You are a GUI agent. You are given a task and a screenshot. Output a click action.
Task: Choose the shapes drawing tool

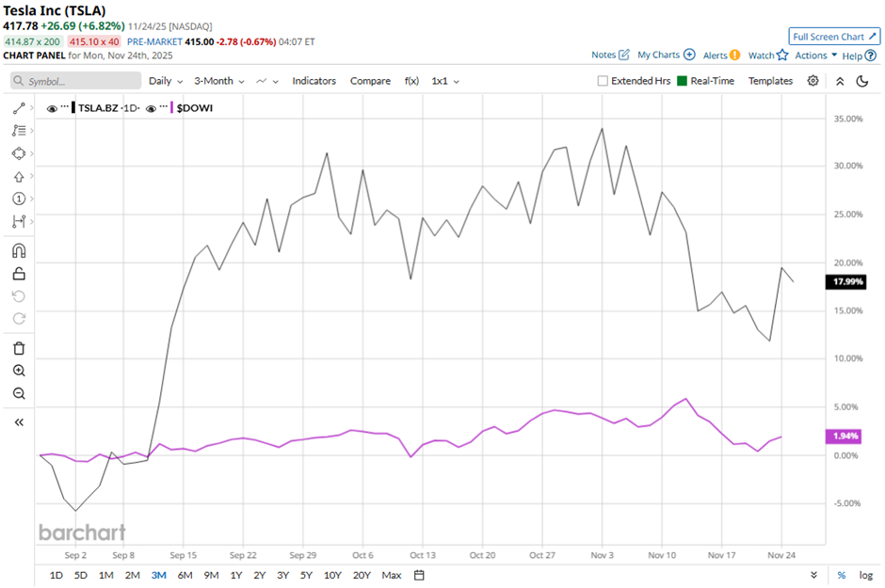(x=19, y=153)
